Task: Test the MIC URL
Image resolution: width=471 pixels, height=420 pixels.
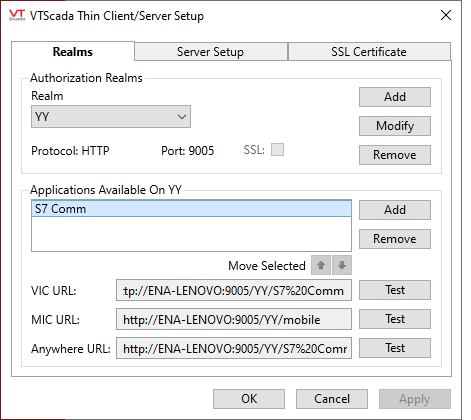Action: (x=395, y=319)
